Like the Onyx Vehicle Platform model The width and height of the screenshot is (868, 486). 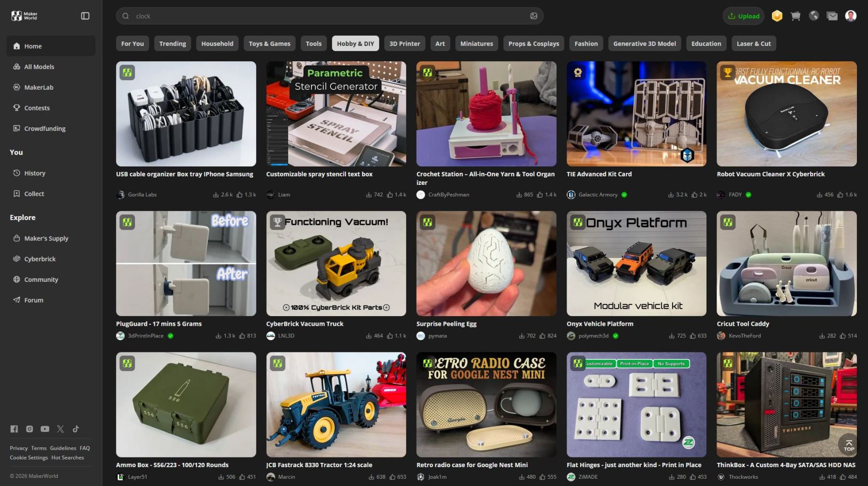[693, 336]
